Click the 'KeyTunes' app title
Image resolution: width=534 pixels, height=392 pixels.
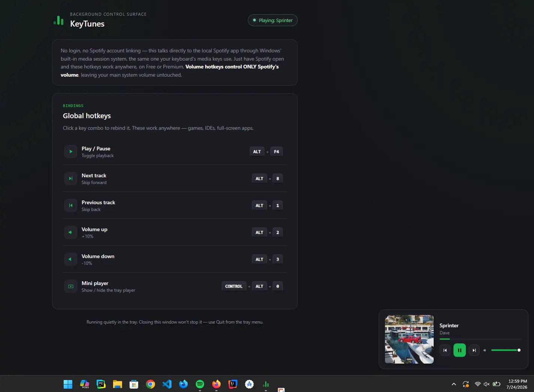point(87,24)
